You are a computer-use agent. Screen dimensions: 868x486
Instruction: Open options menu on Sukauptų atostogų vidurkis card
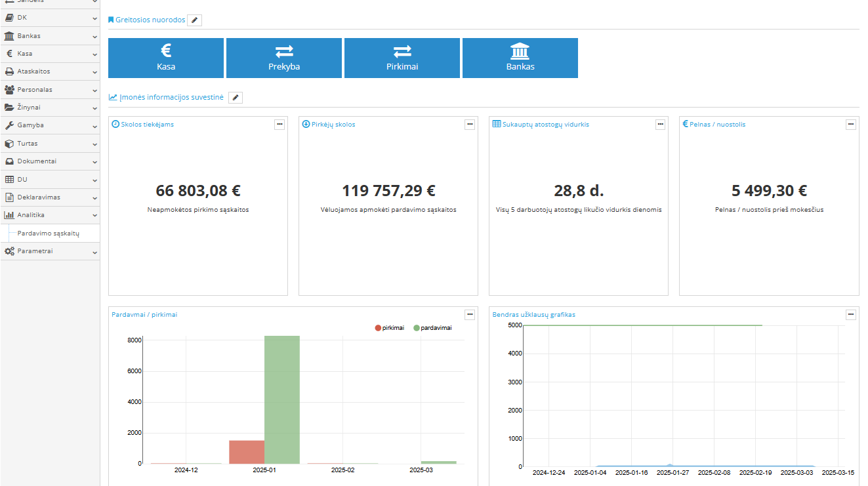[660, 125]
